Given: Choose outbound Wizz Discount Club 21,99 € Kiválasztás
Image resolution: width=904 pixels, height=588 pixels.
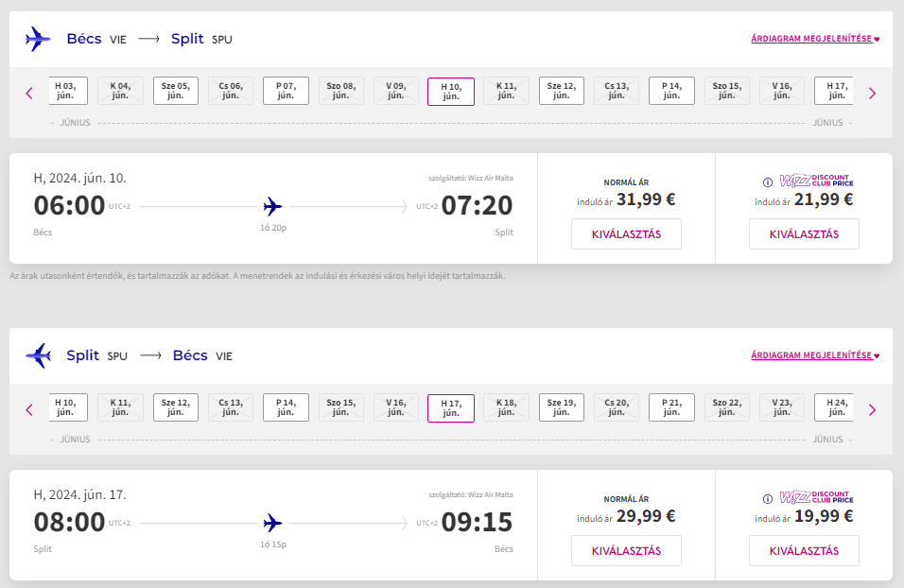Looking at the screenshot, I should pos(805,234).
